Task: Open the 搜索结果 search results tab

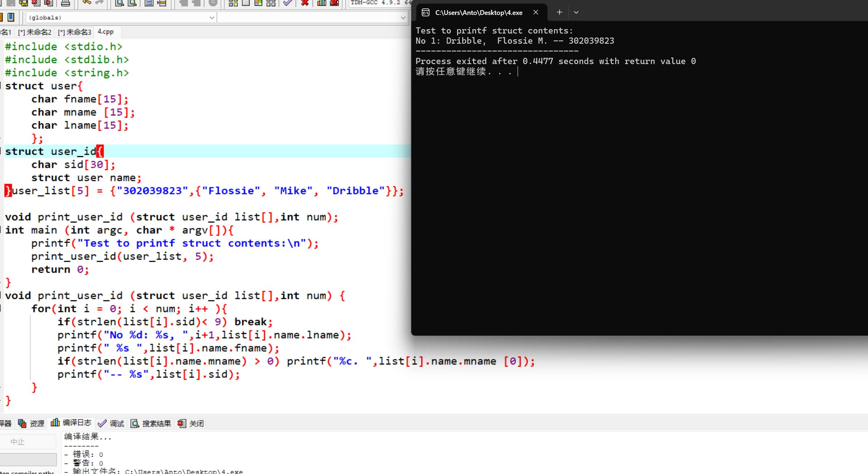Action: pyautogui.click(x=151, y=423)
